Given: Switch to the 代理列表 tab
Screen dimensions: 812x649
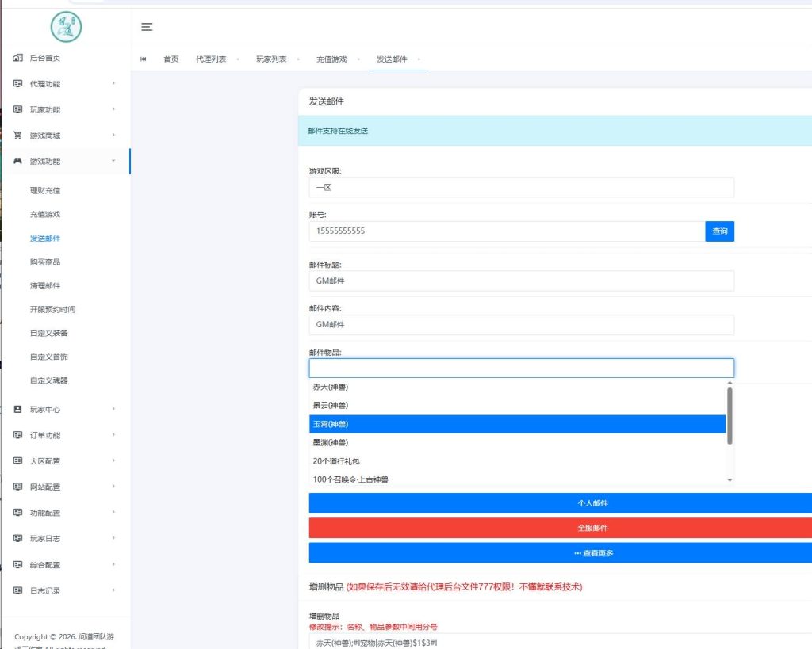Looking at the screenshot, I should point(211,59).
